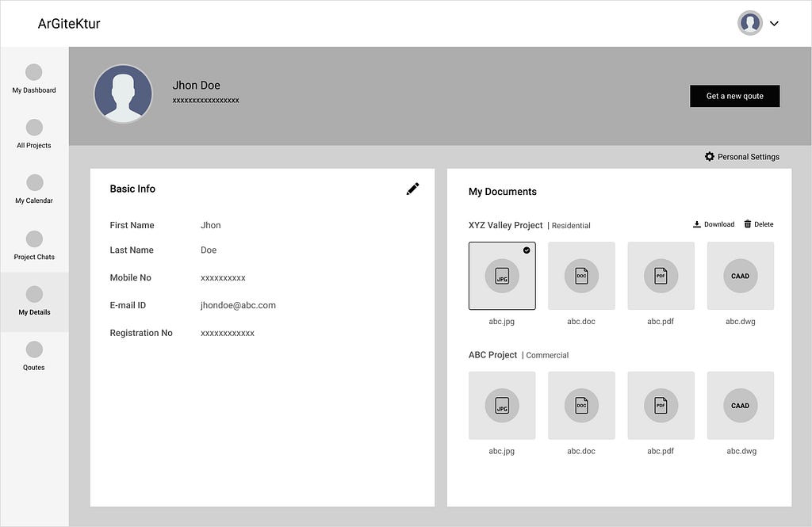Click Jhon Doe's large profile picture
Image resolution: width=812 pixels, height=527 pixels.
pos(123,94)
